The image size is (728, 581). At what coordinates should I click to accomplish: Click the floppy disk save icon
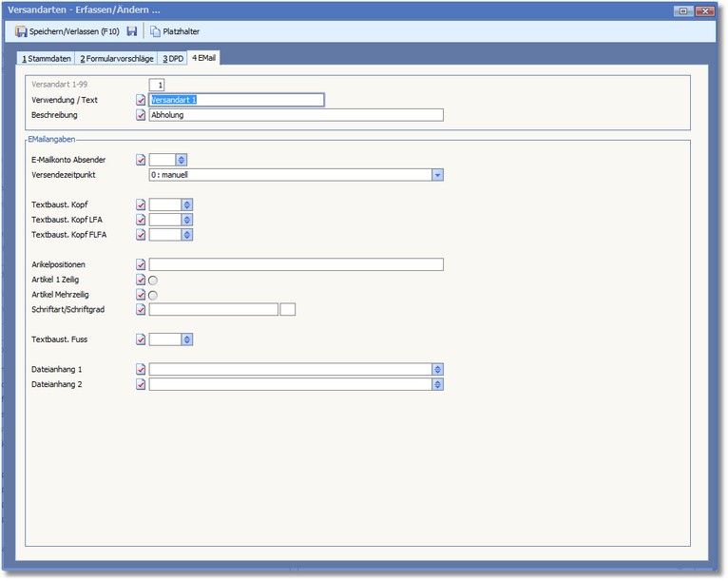coord(132,31)
